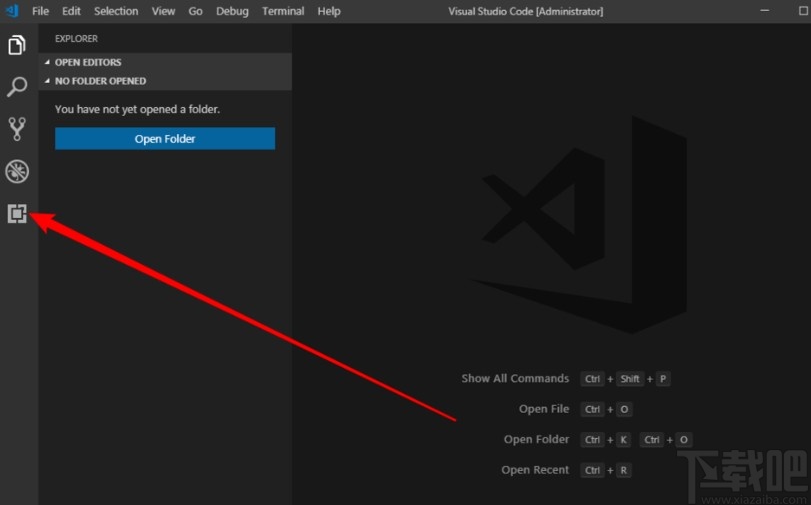Open the Search view in activity bar
The width and height of the screenshot is (811, 505).
coord(17,87)
